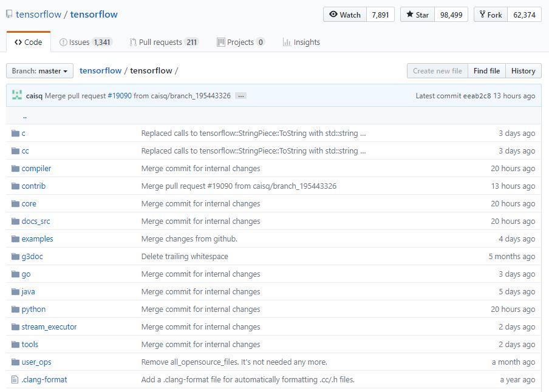
Task: Click the caisq author name
Action: 34,95
